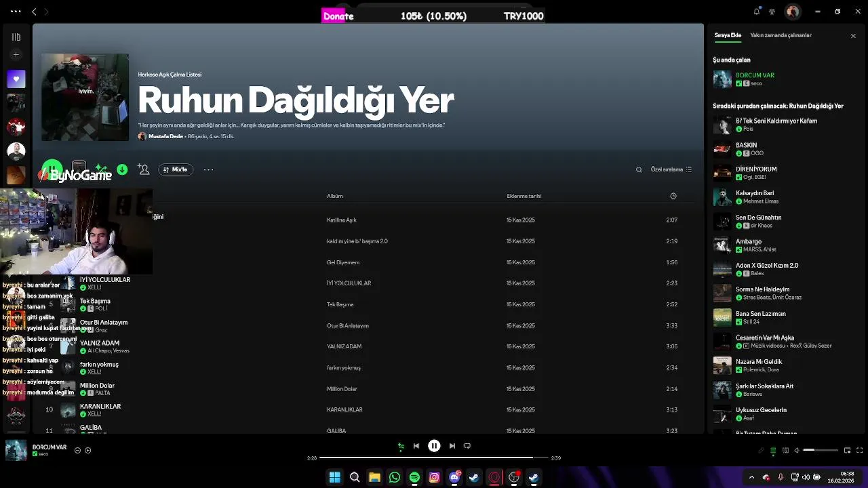Open Discord from the taskbar
The width and height of the screenshot is (868, 488).
pos(454,477)
